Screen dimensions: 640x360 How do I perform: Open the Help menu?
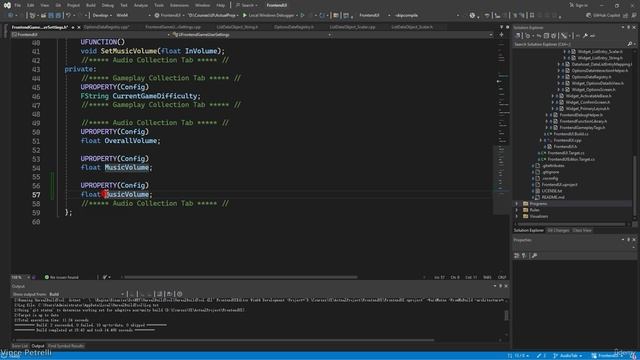[220, 5]
